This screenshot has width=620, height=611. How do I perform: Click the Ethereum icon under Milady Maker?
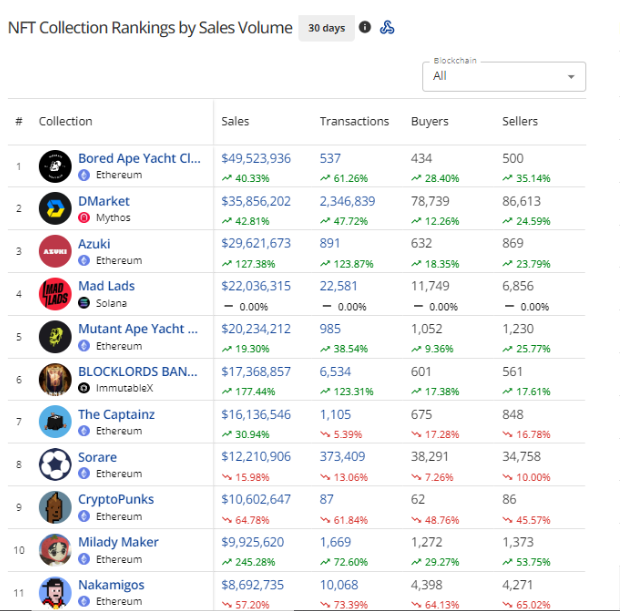pyautogui.click(x=84, y=559)
